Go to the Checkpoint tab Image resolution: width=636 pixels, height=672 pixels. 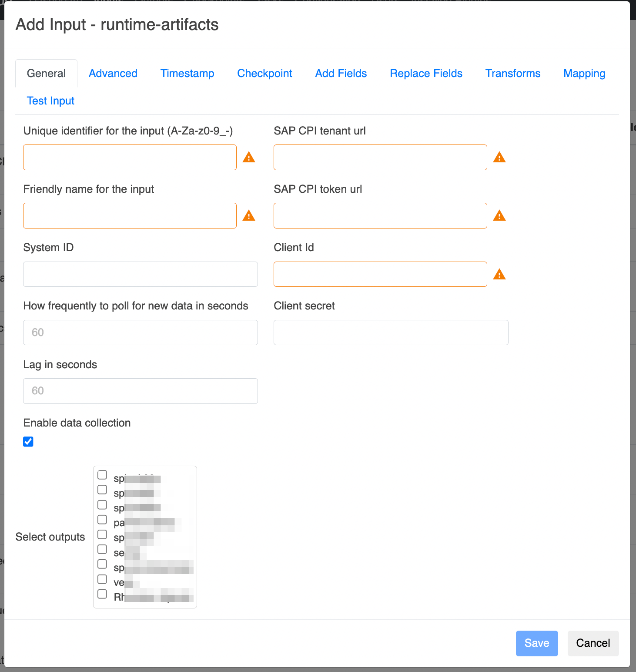[264, 74]
